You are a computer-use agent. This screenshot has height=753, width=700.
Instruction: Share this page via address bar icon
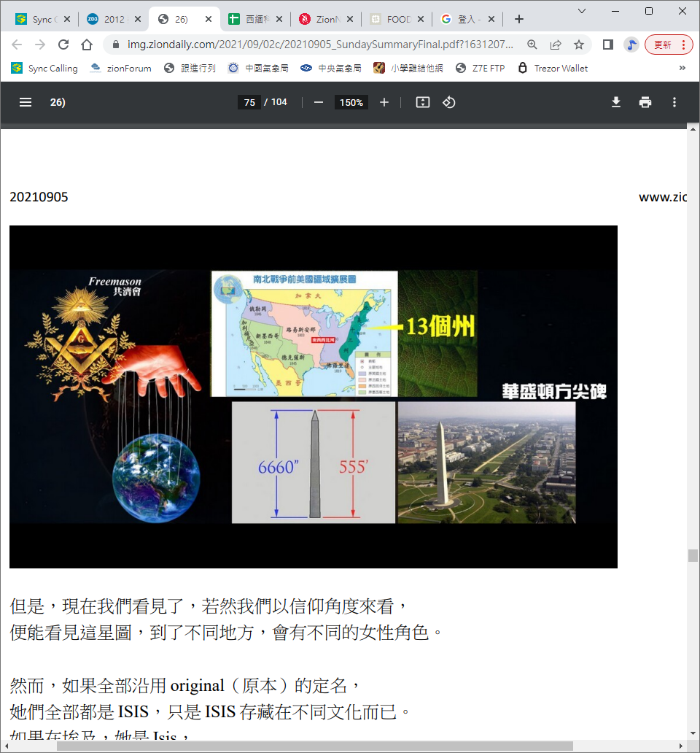556,45
